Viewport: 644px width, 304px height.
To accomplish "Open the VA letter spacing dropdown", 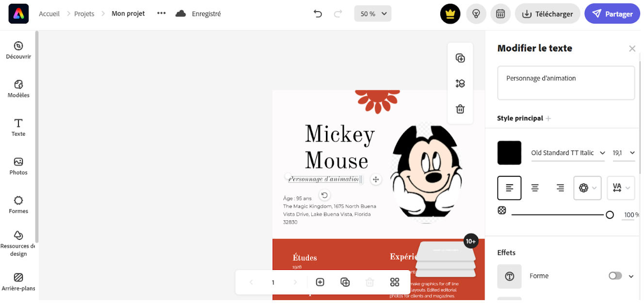I will pyautogui.click(x=621, y=188).
